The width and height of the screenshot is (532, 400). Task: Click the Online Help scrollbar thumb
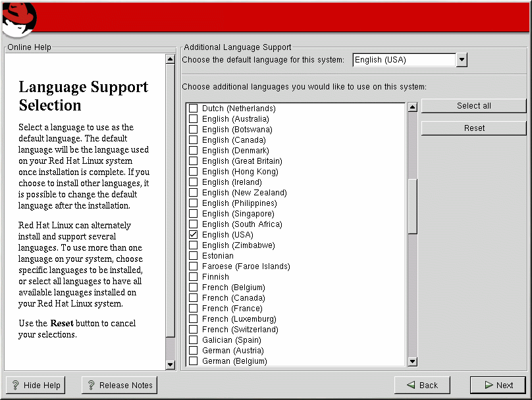tap(171, 201)
